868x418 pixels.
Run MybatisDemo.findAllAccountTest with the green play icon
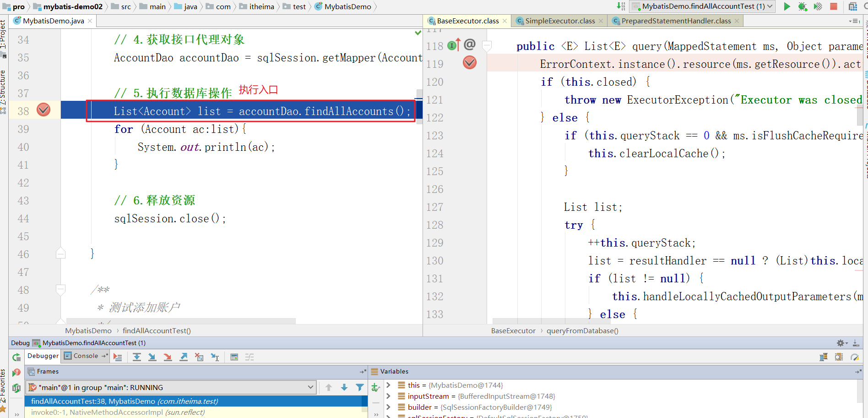point(787,6)
